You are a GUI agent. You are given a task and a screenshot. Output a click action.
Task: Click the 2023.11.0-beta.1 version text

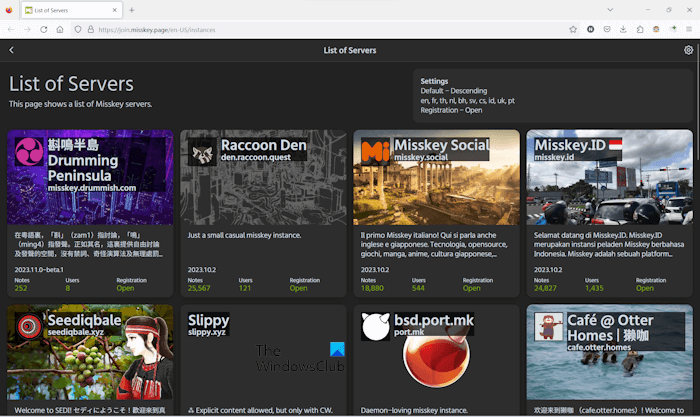coord(39,270)
